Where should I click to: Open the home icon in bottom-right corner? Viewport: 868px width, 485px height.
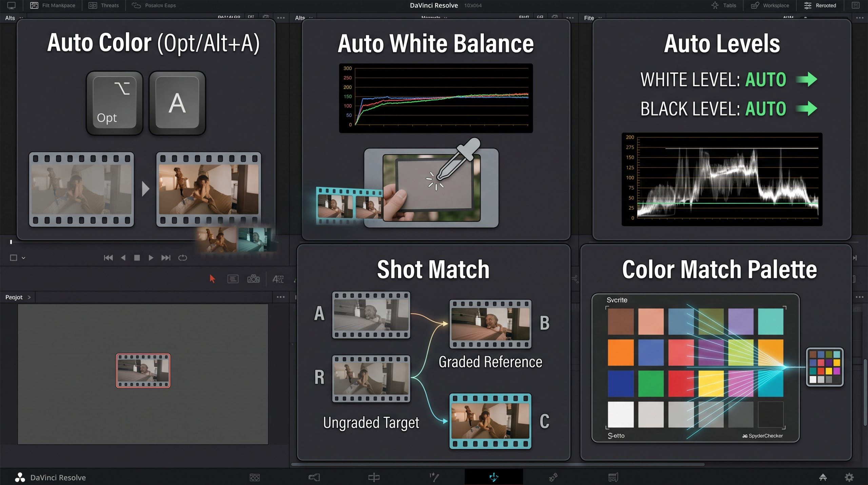point(823,478)
